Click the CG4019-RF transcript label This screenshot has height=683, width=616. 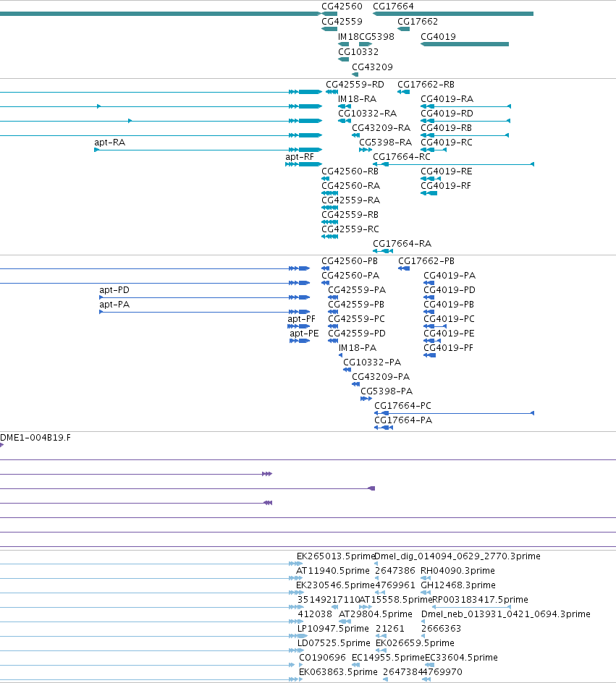(x=446, y=186)
